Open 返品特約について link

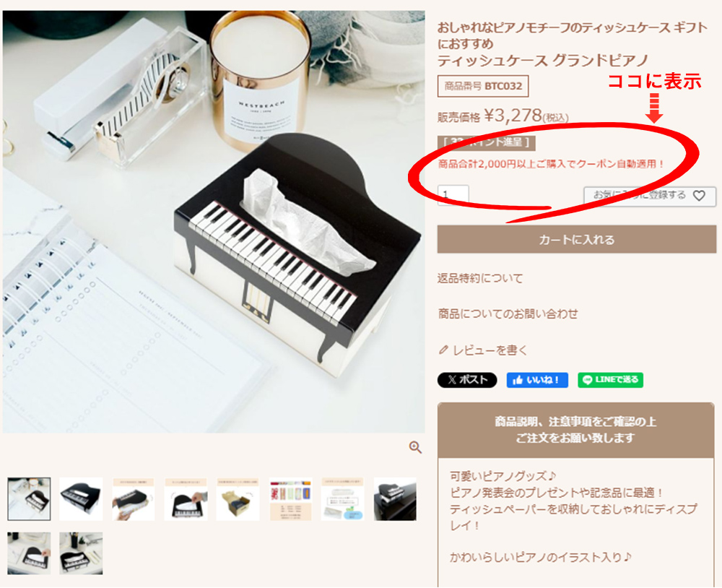[480, 278]
